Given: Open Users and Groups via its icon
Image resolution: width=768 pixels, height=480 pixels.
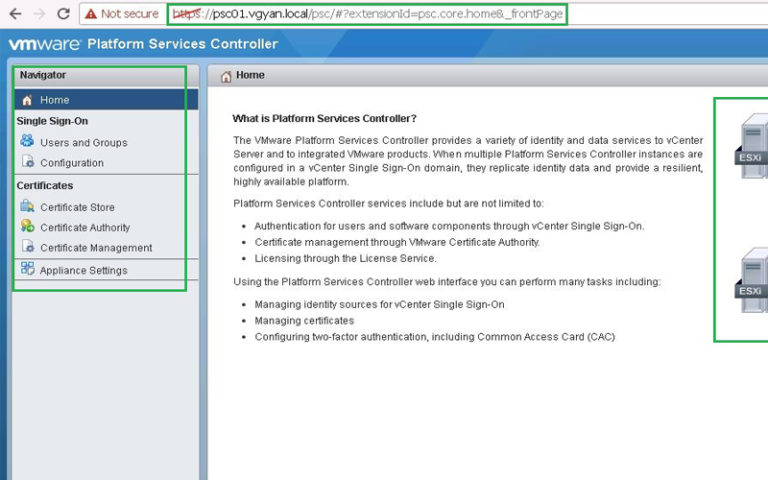Looking at the screenshot, I should 27,142.
